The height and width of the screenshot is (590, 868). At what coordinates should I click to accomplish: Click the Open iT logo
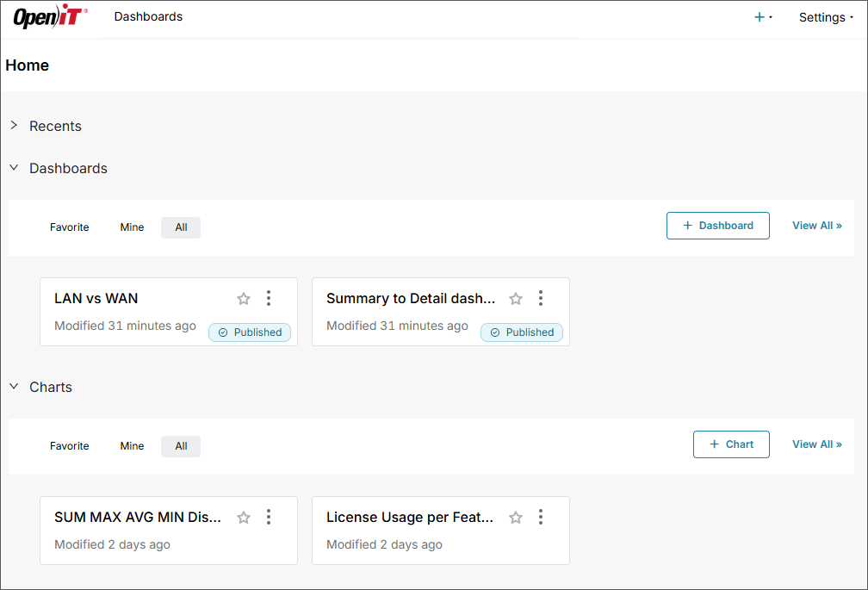pyautogui.click(x=50, y=16)
